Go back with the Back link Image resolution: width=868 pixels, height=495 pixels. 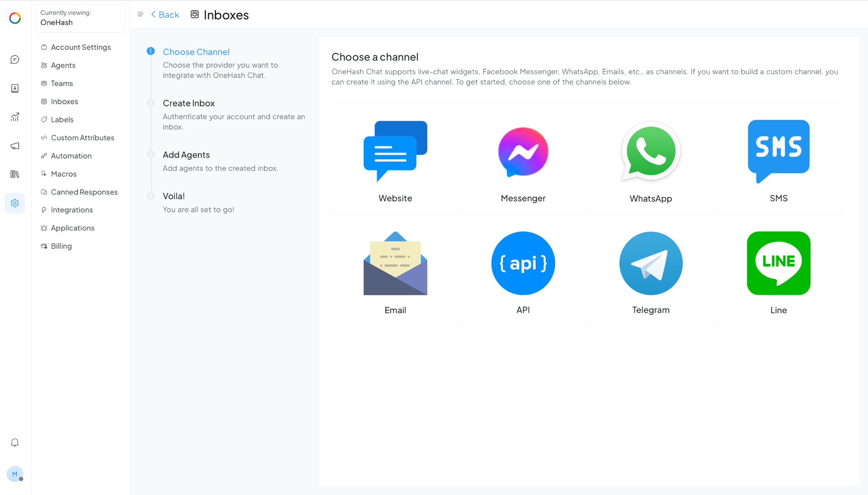165,15
